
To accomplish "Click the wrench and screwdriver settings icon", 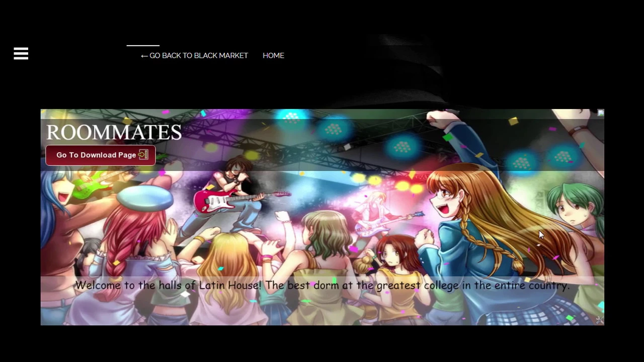I will tap(600, 320).
